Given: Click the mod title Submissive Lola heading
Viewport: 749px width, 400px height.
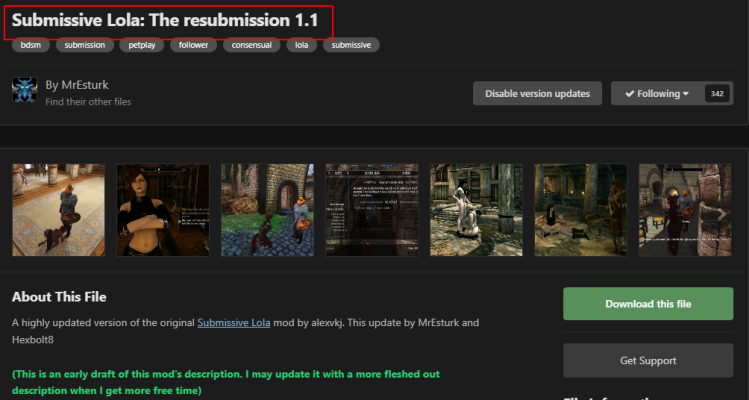Looking at the screenshot, I should (165, 20).
